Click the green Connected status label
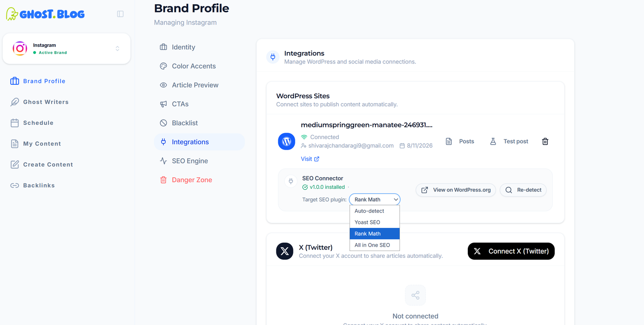 coord(324,137)
